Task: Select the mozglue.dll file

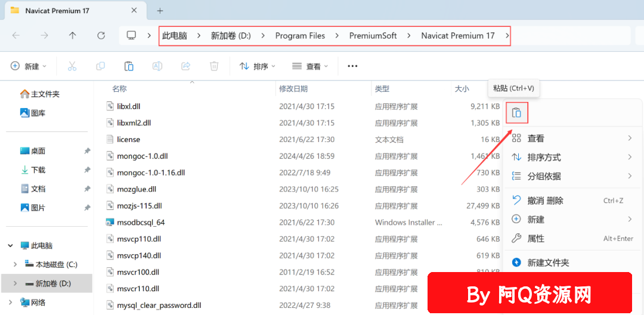Action: pos(137,189)
